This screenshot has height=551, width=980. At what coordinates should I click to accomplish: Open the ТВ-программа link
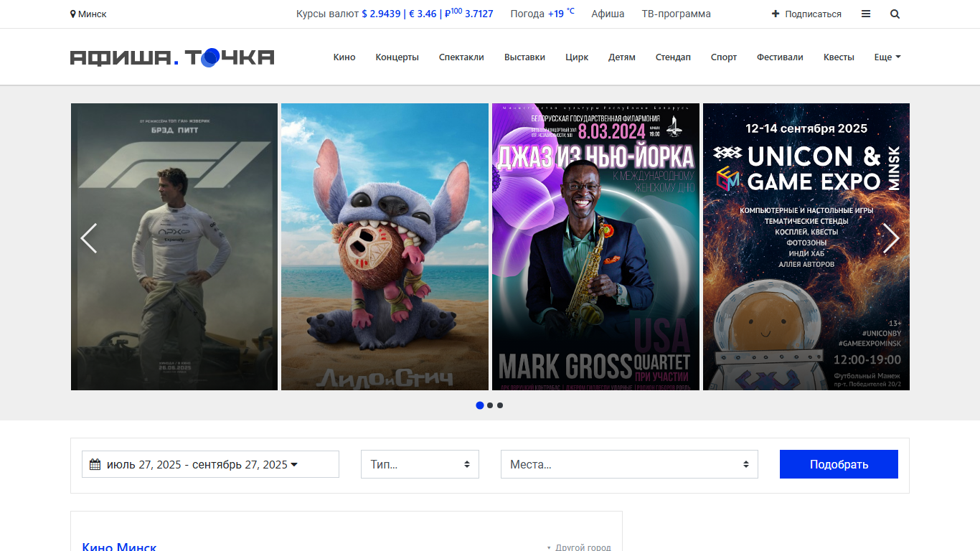pyautogui.click(x=677, y=14)
